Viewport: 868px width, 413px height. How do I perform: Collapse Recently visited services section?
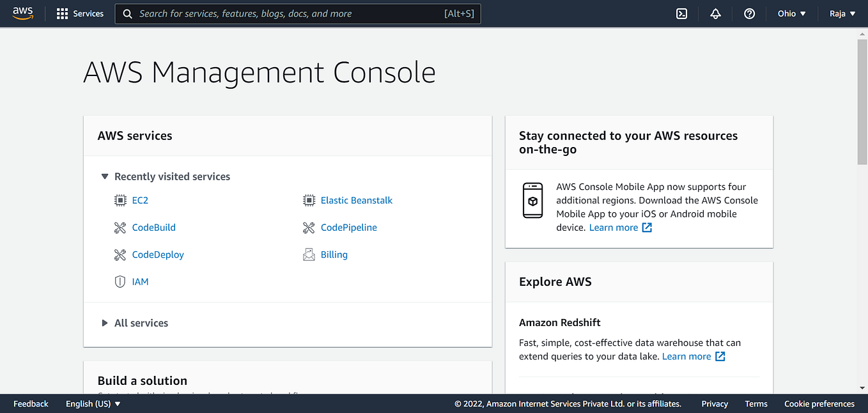click(x=105, y=176)
